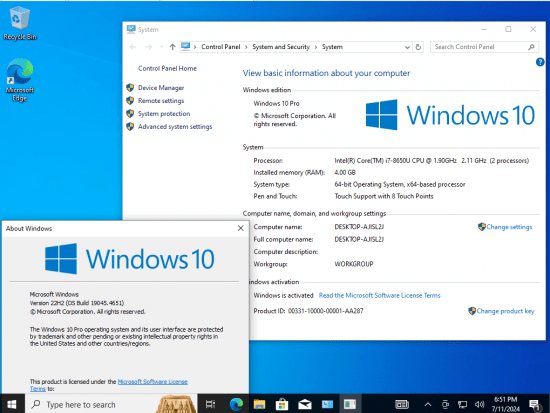Open the touch keyboard from system tray
This screenshot has width=550, height=413.
pos(402,405)
